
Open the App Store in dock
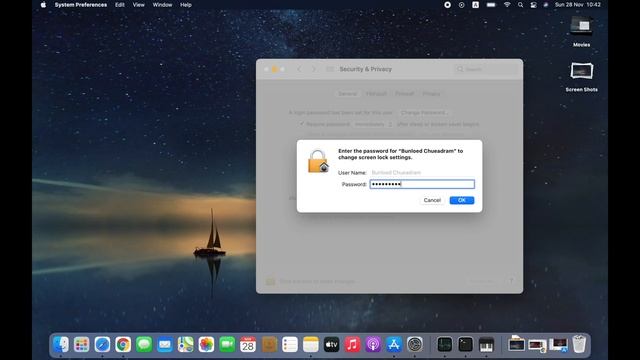pos(394,344)
